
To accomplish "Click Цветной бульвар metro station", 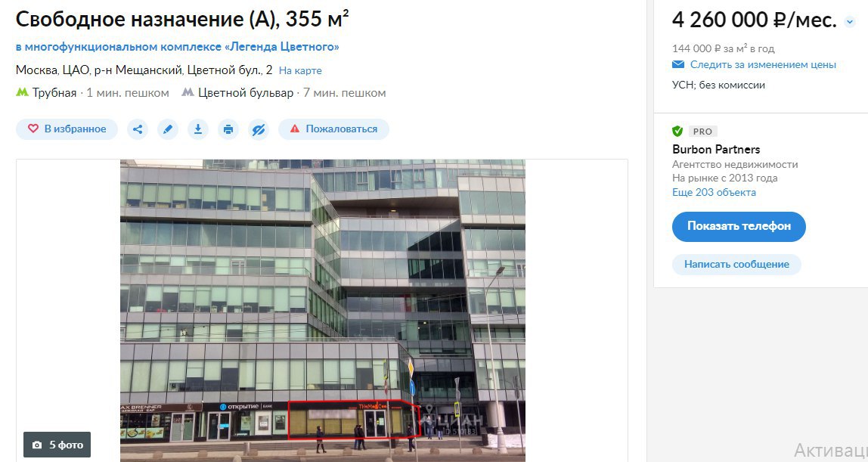I will pyautogui.click(x=246, y=93).
